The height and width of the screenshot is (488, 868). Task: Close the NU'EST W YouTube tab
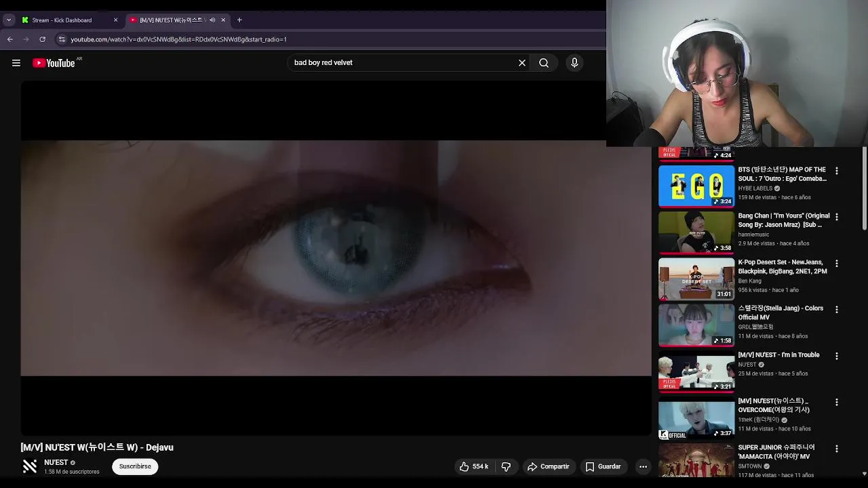click(223, 20)
